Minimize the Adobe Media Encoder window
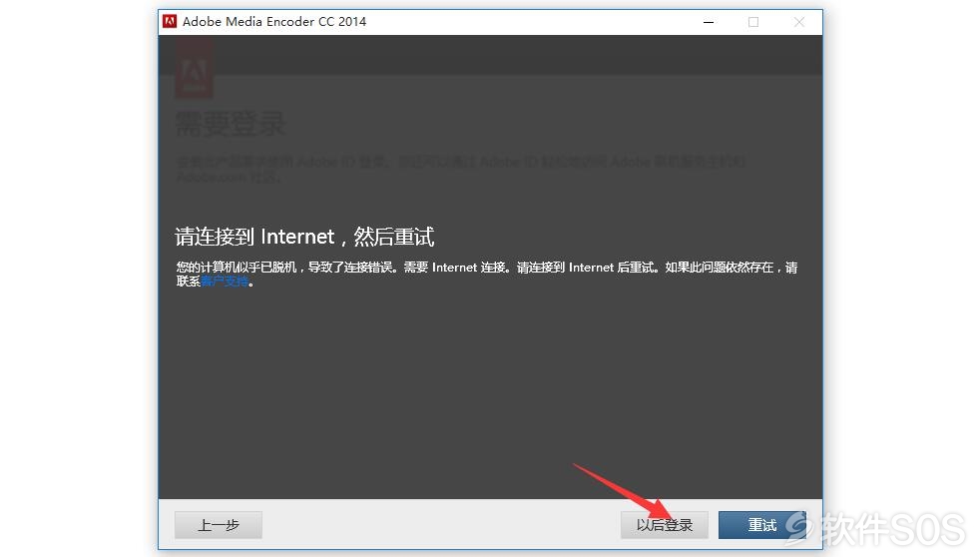 pyautogui.click(x=709, y=22)
